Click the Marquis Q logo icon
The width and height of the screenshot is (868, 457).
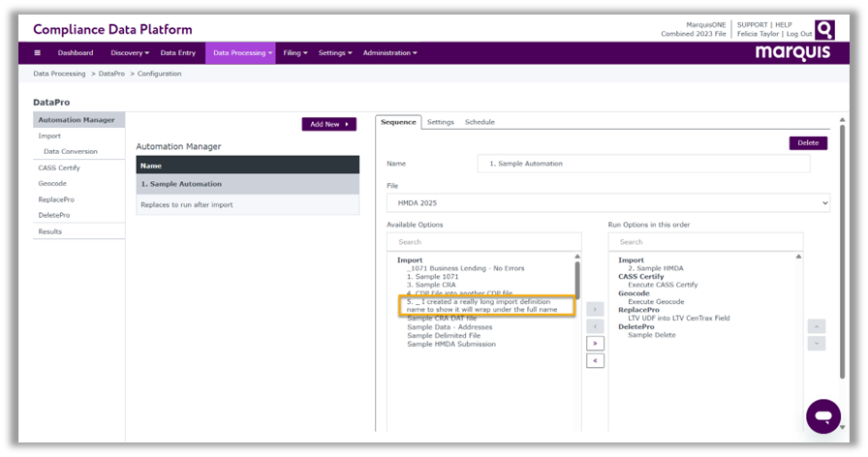pos(823,29)
